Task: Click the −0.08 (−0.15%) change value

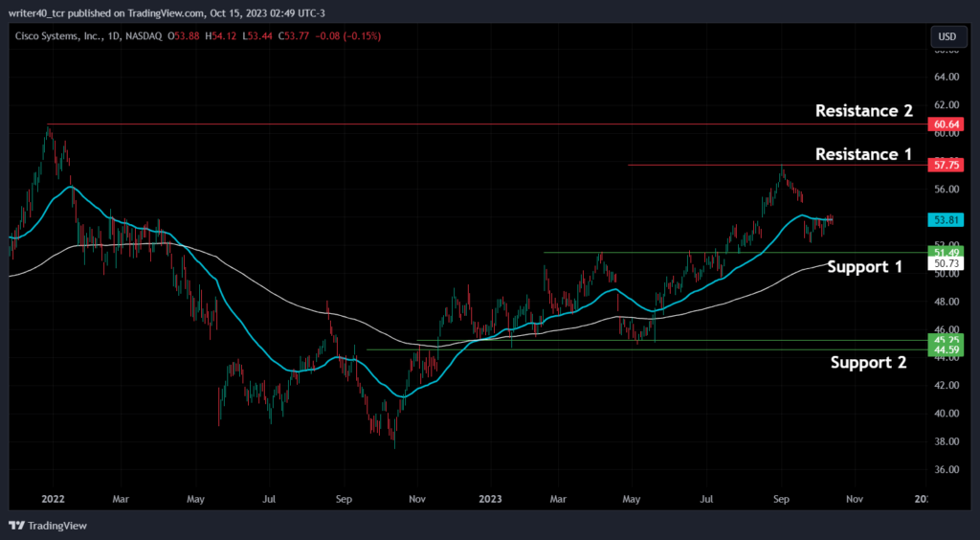Action: pyautogui.click(x=346, y=36)
